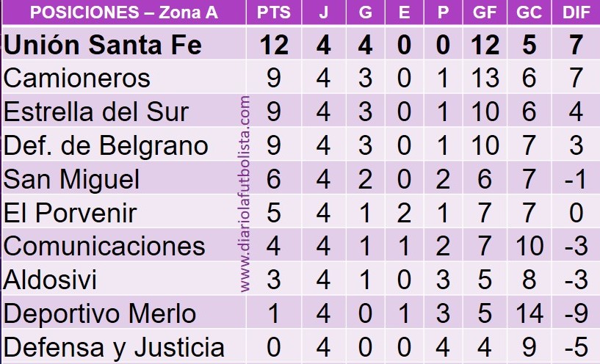
Task: Click the POSICIONES – Zona A header
Action: click(124, 12)
